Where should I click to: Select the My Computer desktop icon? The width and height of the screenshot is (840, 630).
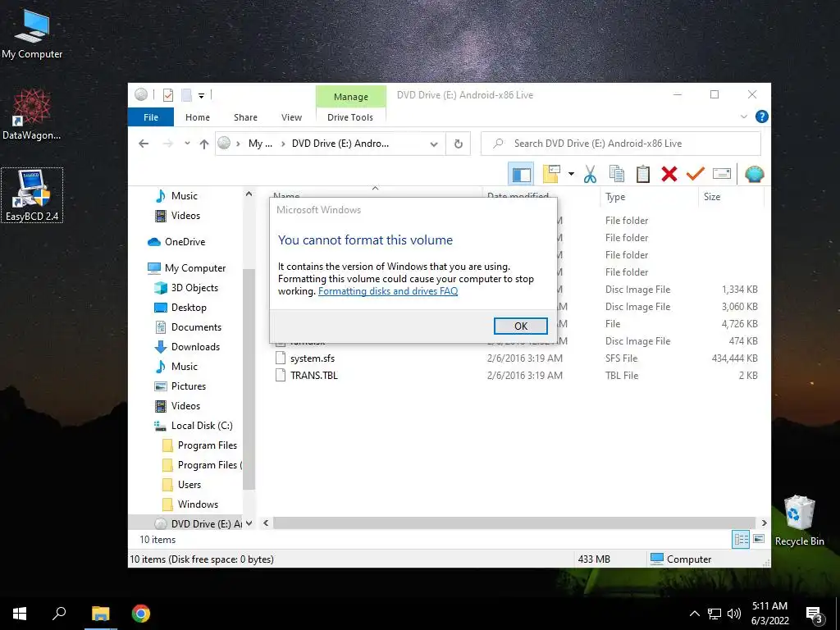[x=32, y=33]
